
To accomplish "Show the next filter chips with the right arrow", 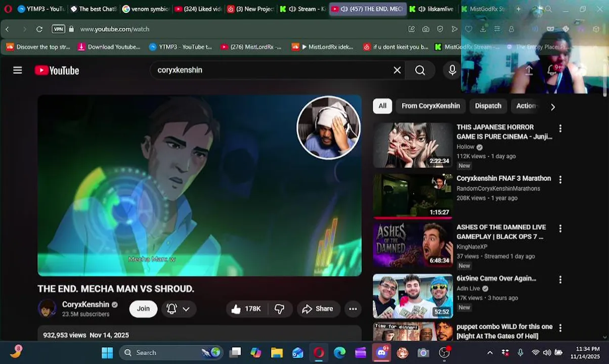I will tap(552, 107).
